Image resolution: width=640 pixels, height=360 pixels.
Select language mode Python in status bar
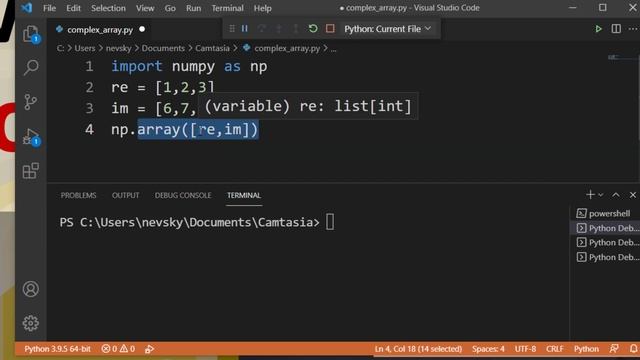click(x=586, y=349)
